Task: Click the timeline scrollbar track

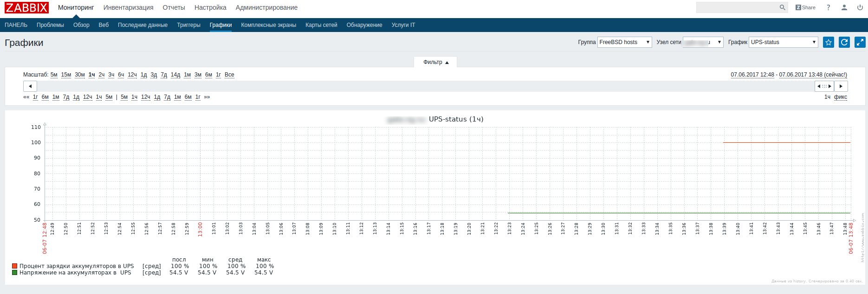Action: point(426,86)
